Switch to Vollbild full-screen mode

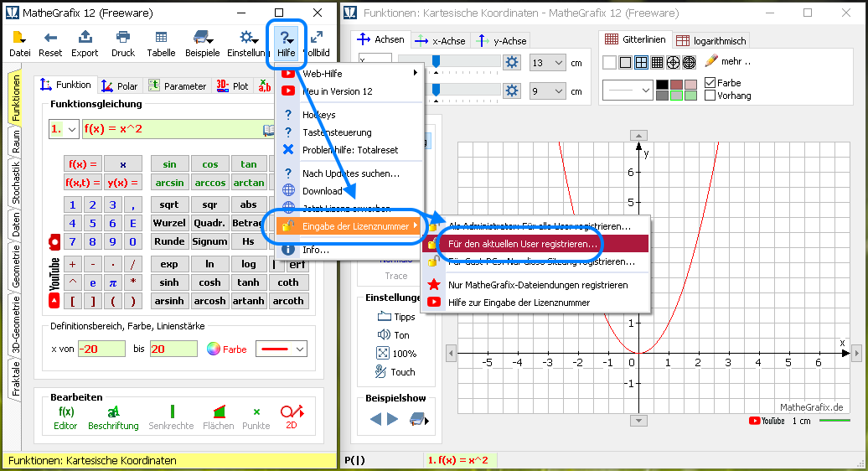317,44
